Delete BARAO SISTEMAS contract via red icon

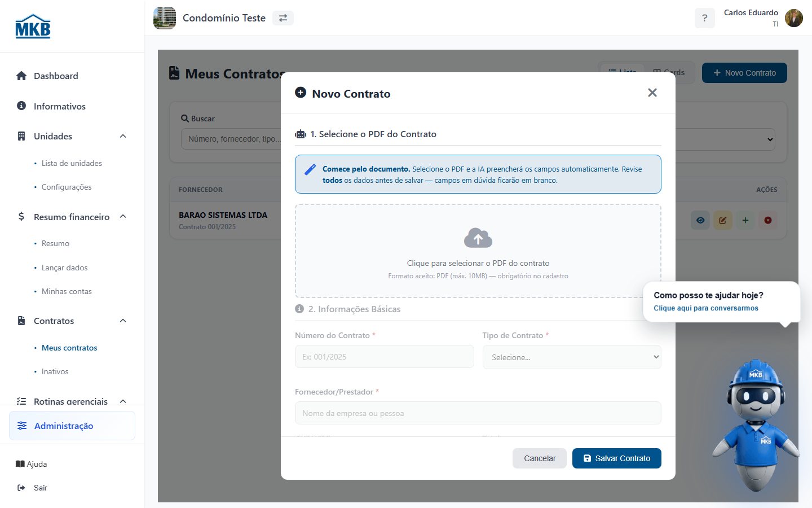point(768,220)
